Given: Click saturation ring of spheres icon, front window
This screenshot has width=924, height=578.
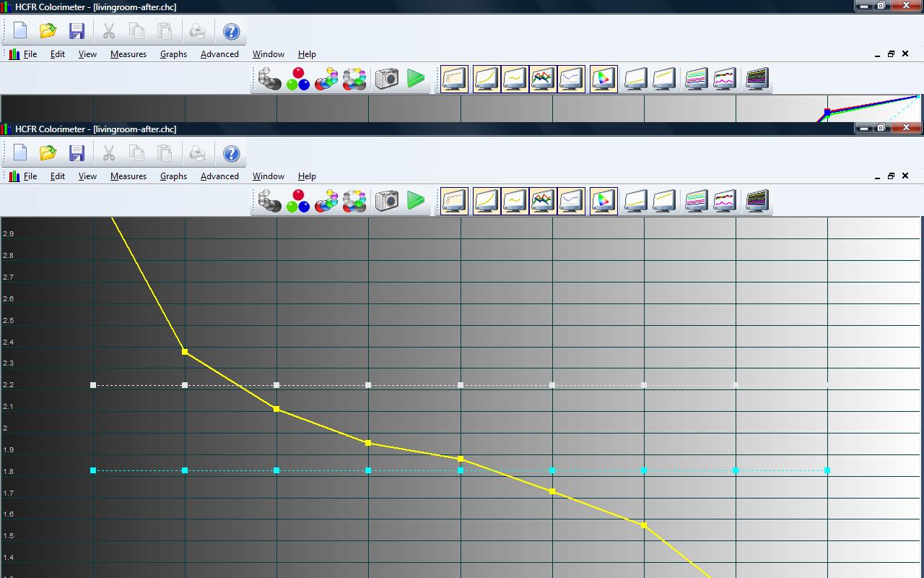Looking at the screenshot, I should tap(354, 201).
